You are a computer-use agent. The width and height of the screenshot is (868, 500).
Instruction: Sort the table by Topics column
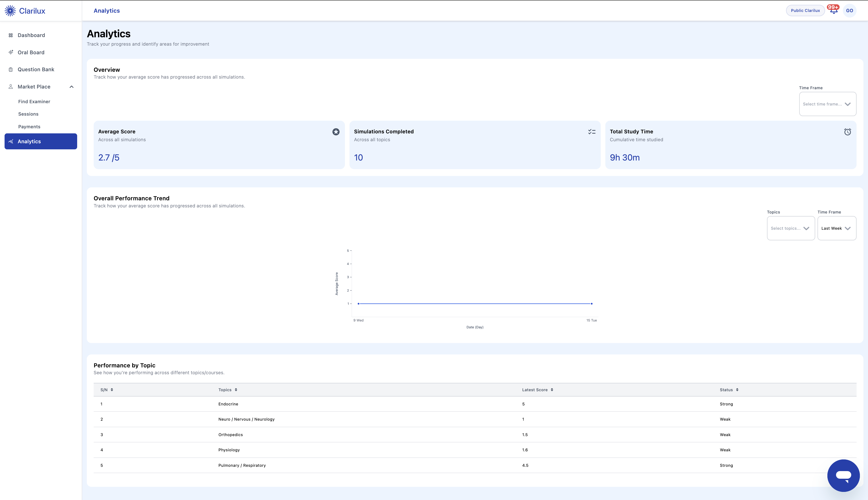[x=236, y=390]
